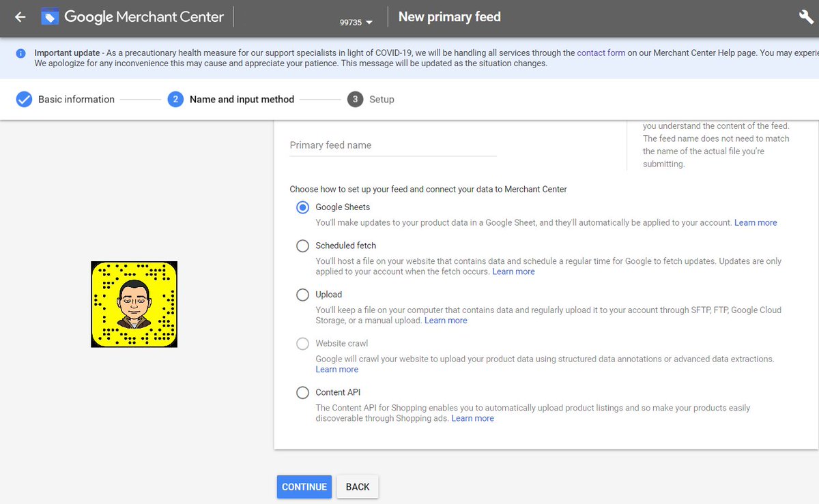Open the contact form link
Image resolution: width=819 pixels, height=504 pixels.
click(x=601, y=53)
